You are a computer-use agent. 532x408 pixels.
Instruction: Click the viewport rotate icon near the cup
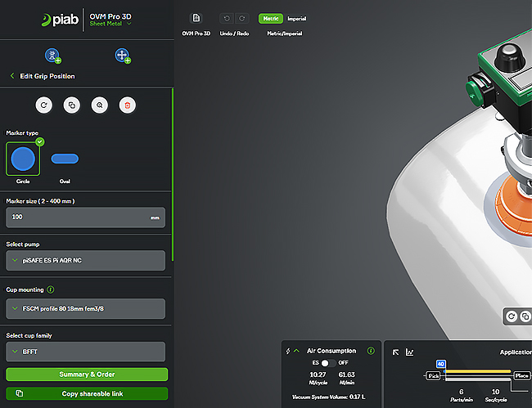coord(512,317)
